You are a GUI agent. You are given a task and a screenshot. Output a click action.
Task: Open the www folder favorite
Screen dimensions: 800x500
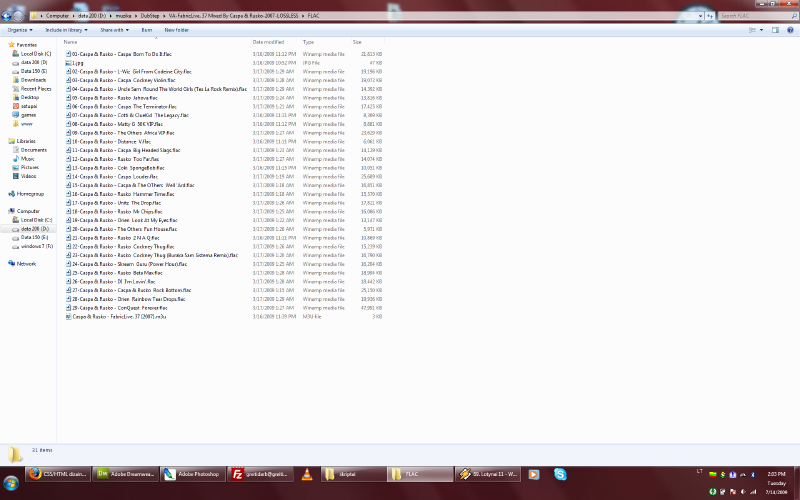point(23,124)
